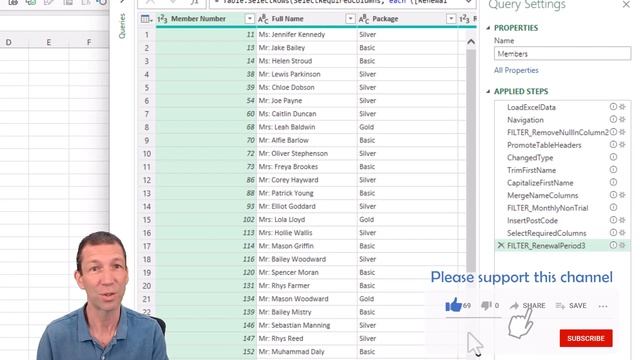Show info icon for FILTER_RenewalPeriod3 step
Image resolution: width=640 pixels, height=360 pixels.
[613, 245]
